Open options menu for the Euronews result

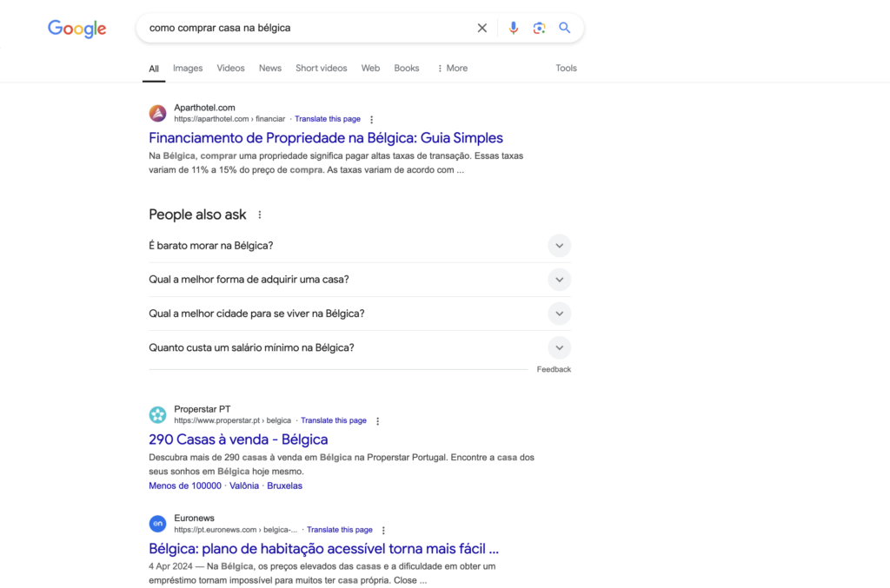pos(383,530)
